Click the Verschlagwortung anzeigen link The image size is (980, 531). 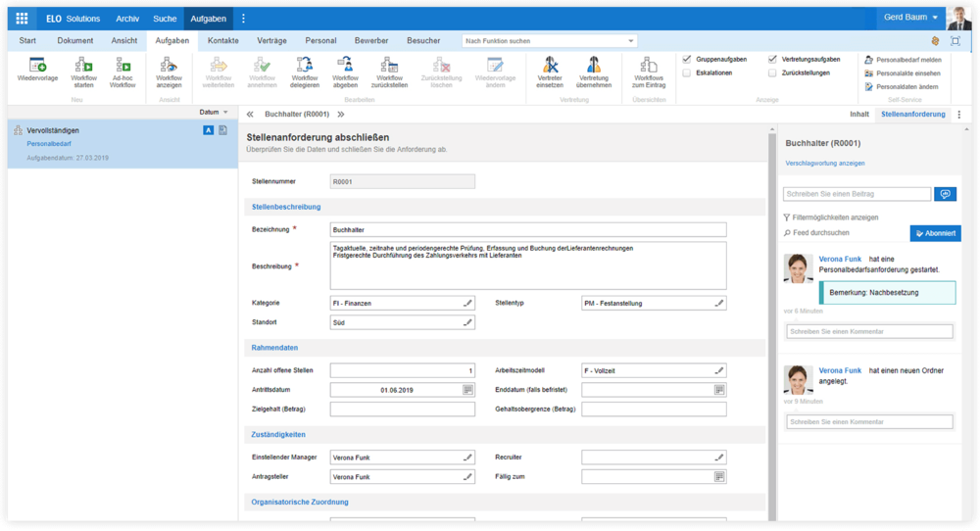point(824,164)
